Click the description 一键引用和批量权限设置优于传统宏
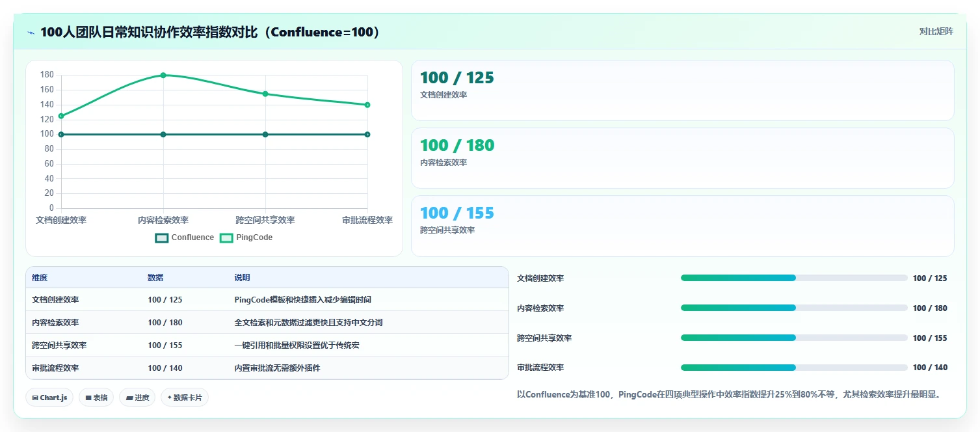The height and width of the screenshot is (432, 980). click(x=297, y=345)
